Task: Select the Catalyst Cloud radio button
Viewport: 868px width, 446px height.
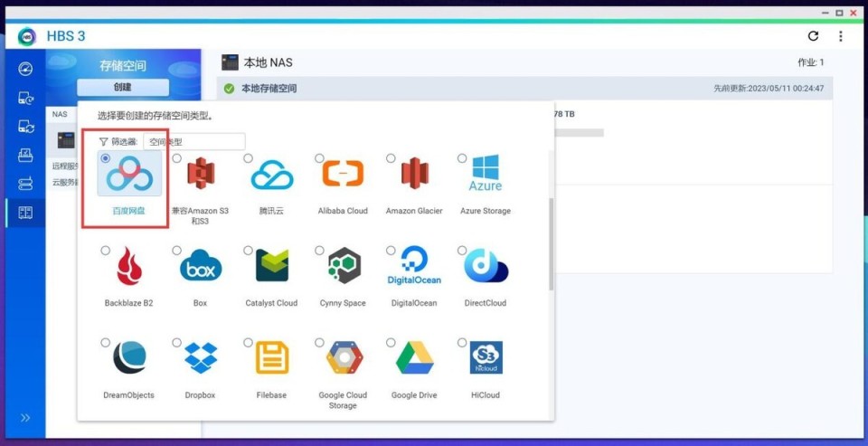Action: tap(248, 251)
